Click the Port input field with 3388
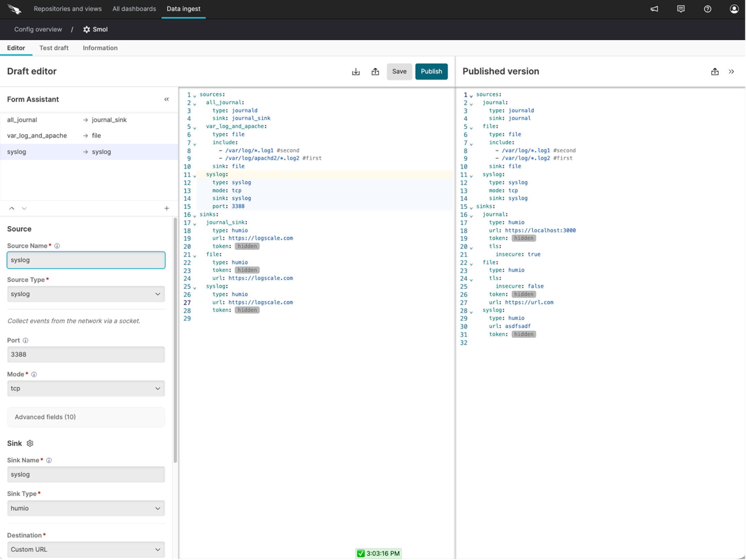Screen dimensions: 746x560 86,355
